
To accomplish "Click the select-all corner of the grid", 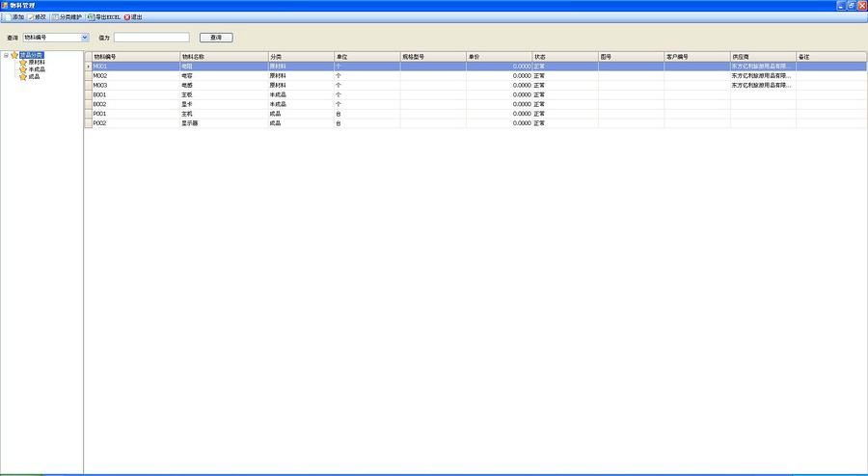I will pyautogui.click(x=88, y=57).
